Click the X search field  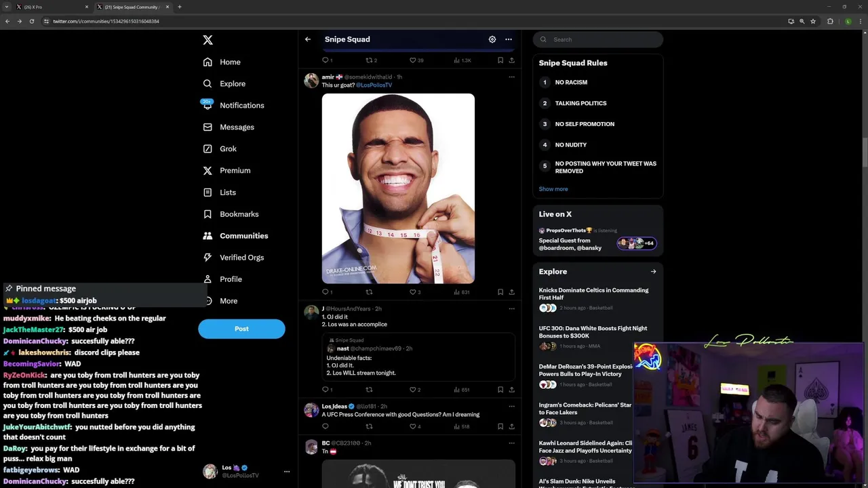coord(597,39)
